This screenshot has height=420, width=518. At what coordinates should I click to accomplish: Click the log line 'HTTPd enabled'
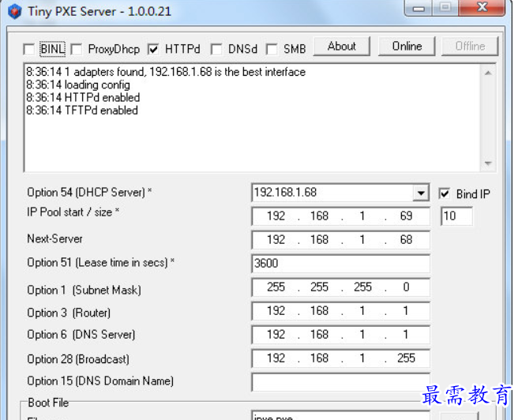click(x=83, y=98)
